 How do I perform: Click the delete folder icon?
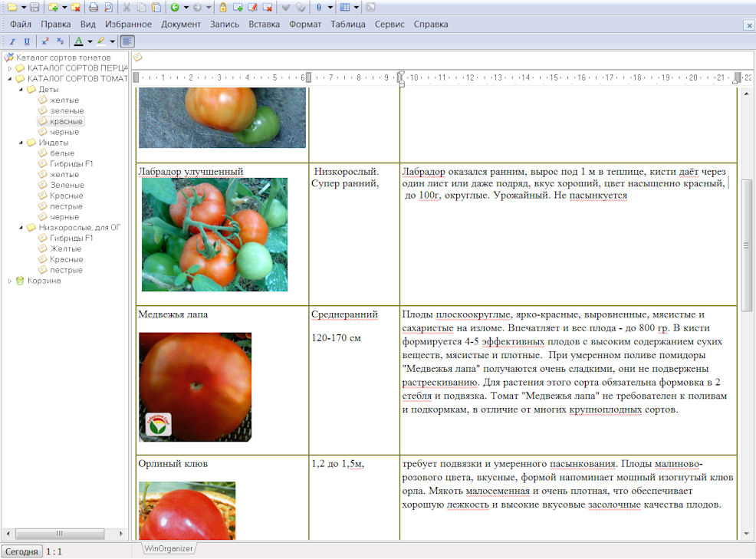pyautogui.click(x=75, y=7)
